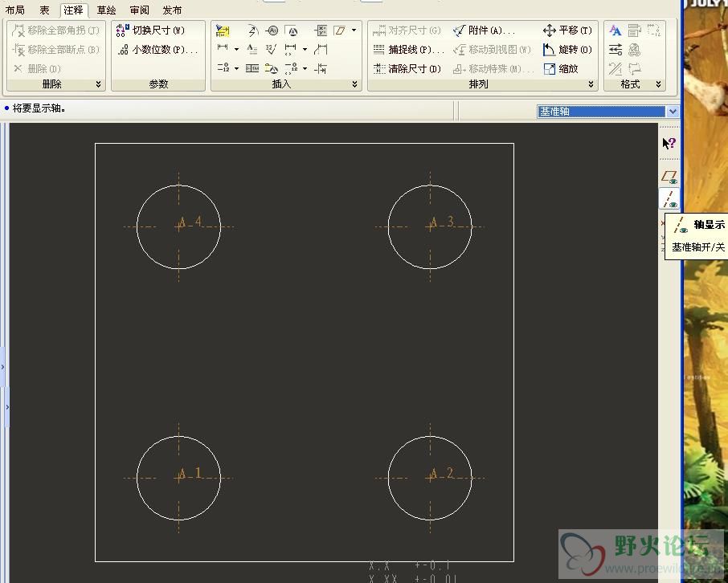
Task: Expand the 删除 group overflow chevron
Action: click(98, 84)
